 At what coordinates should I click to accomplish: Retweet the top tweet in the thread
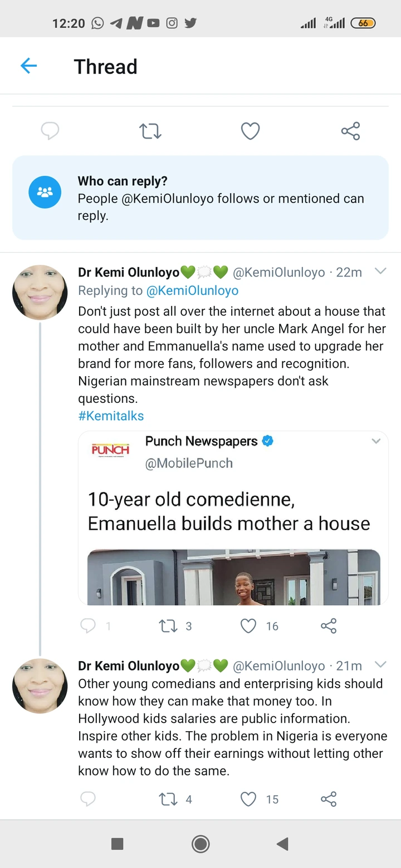(x=150, y=131)
